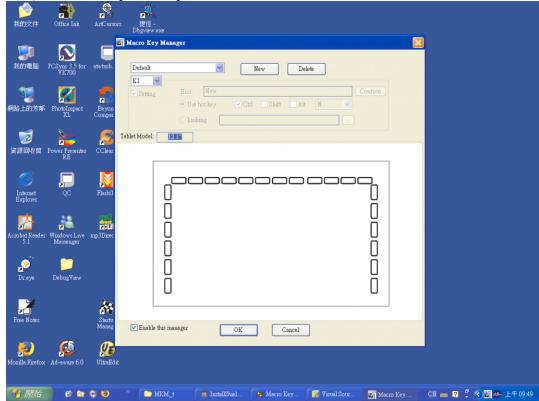Select the 資源回收筒 recycle bin icon

click(26, 142)
